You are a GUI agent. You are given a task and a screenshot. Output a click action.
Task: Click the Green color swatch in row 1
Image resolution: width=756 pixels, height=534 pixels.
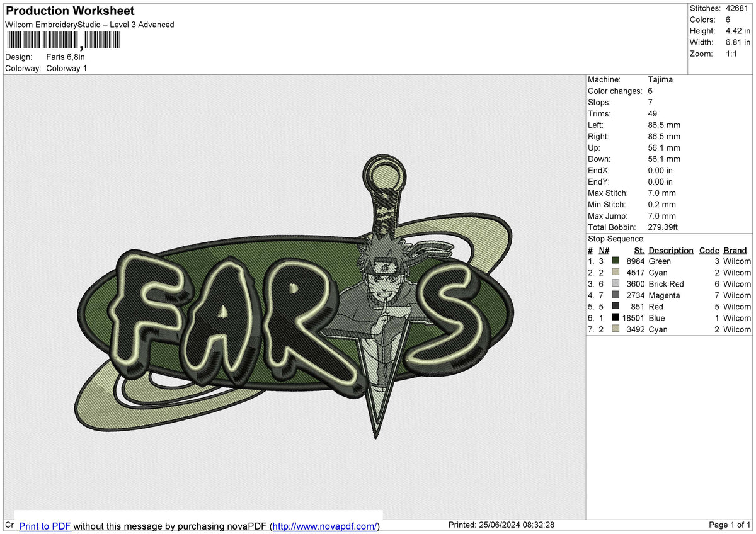616,261
